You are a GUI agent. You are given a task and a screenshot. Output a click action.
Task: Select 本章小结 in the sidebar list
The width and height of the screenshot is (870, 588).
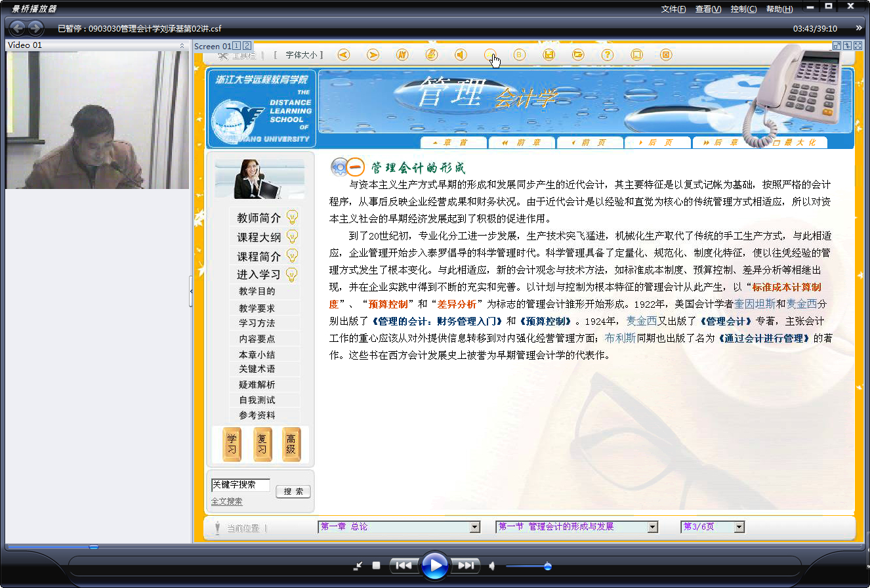(x=257, y=354)
